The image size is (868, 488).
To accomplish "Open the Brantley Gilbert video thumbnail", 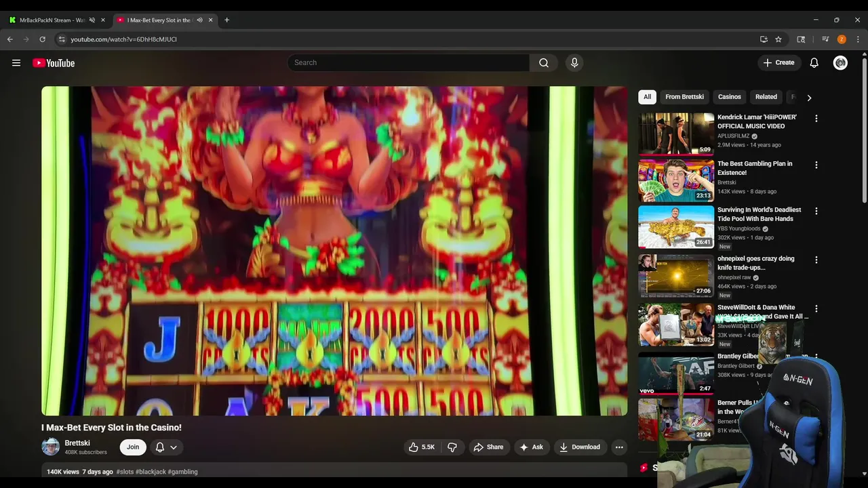I will 676,373.
